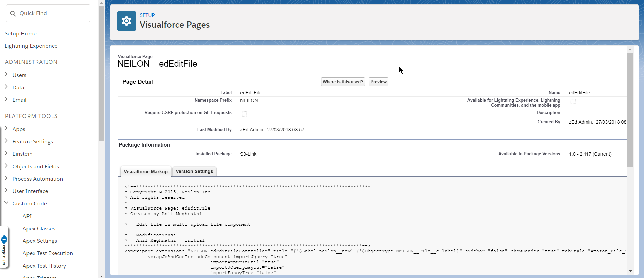Expand Objects and Fields section

click(6, 166)
